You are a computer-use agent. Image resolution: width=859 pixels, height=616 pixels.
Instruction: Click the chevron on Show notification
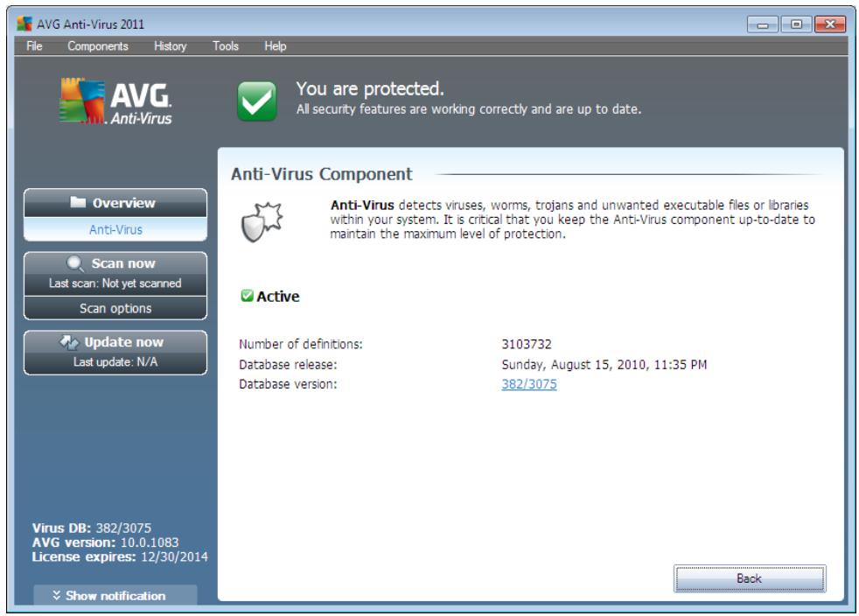click(57, 595)
